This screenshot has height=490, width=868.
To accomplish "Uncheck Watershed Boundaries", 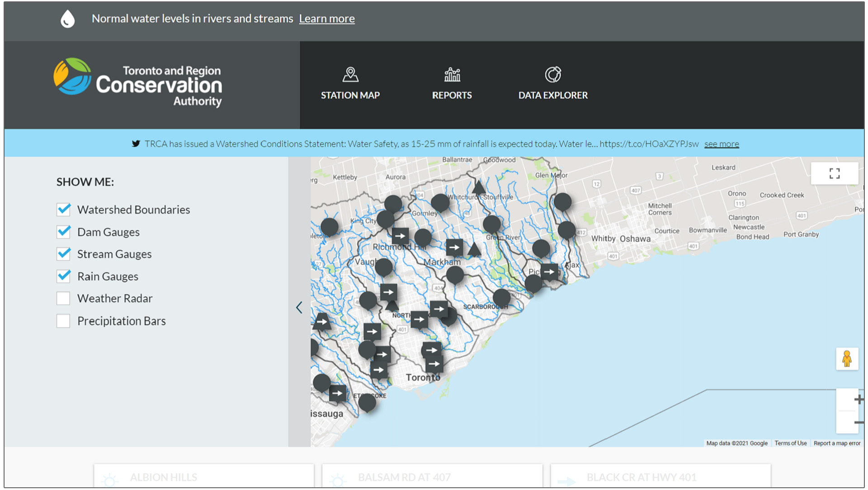I will (x=64, y=209).
